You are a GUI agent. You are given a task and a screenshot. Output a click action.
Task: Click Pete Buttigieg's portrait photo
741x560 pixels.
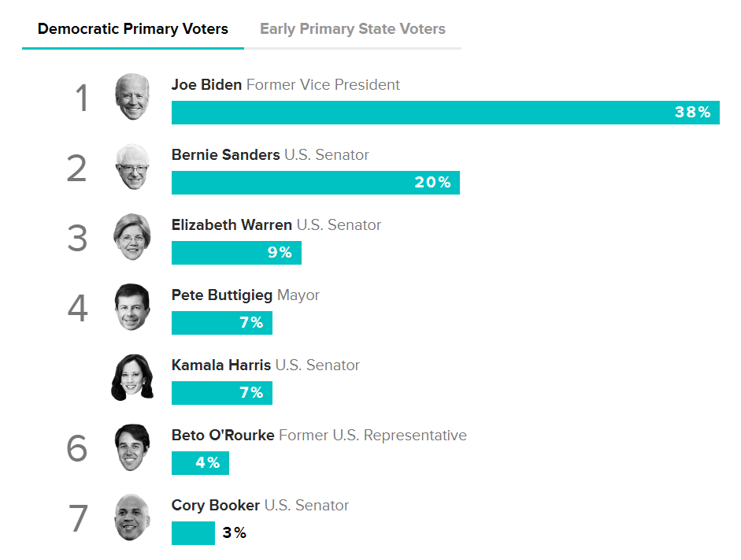tap(132, 307)
